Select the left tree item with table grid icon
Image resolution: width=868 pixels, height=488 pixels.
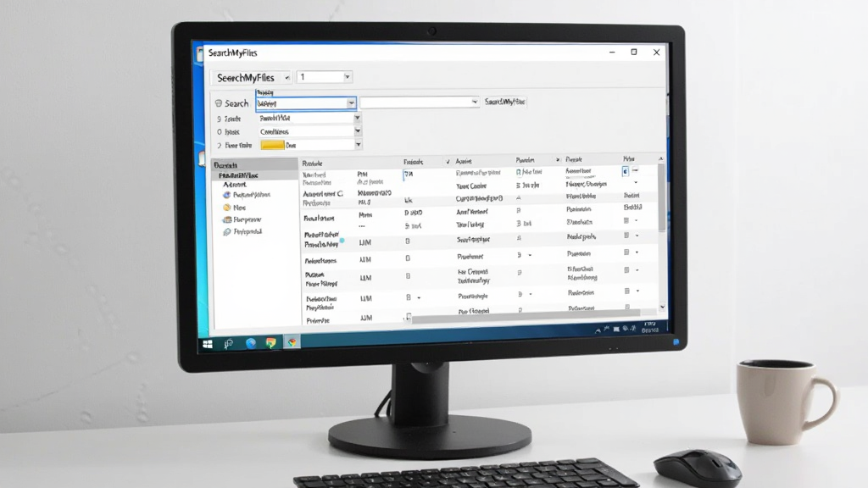coord(242,219)
